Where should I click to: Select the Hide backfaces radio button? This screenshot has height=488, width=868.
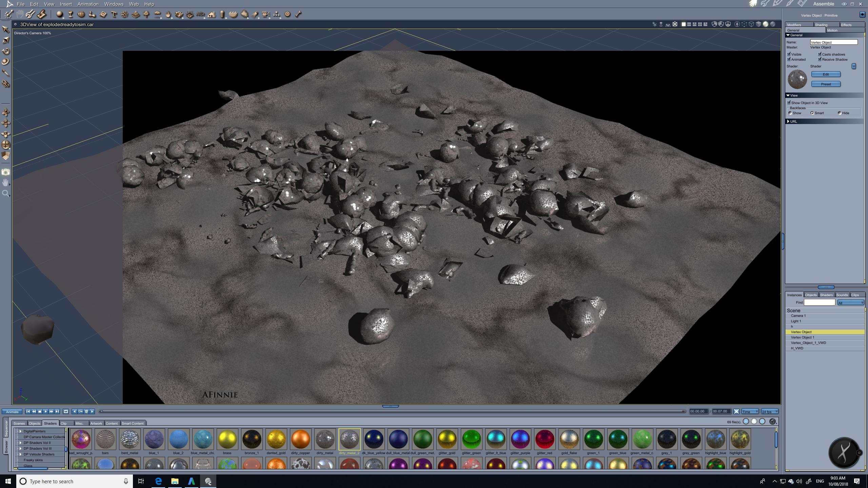tap(840, 113)
